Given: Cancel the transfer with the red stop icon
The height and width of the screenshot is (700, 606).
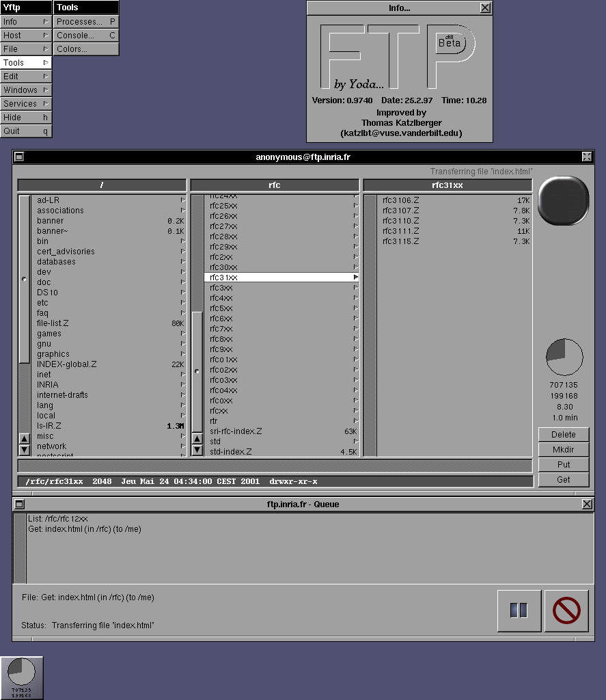Looking at the screenshot, I should click(566, 610).
